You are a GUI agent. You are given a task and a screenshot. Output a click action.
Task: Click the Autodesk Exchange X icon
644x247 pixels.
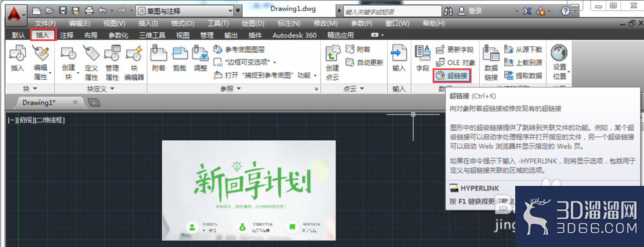[527, 11]
